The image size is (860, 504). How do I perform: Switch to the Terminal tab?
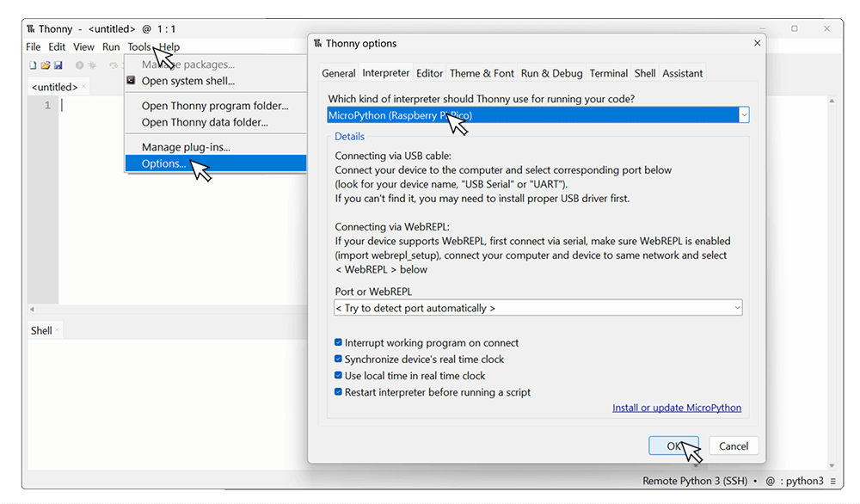pyautogui.click(x=608, y=73)
